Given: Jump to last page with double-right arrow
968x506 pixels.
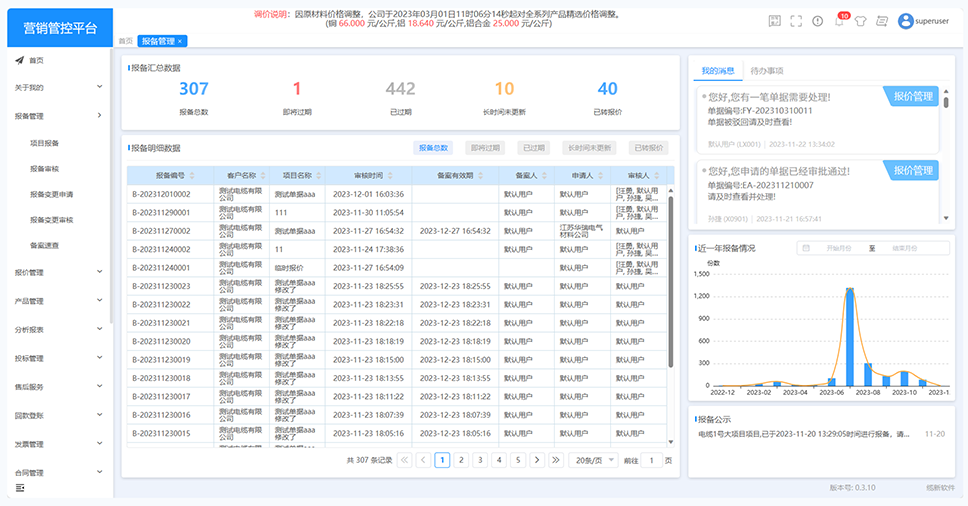Looking at the screenshot, I should [556, 460].
